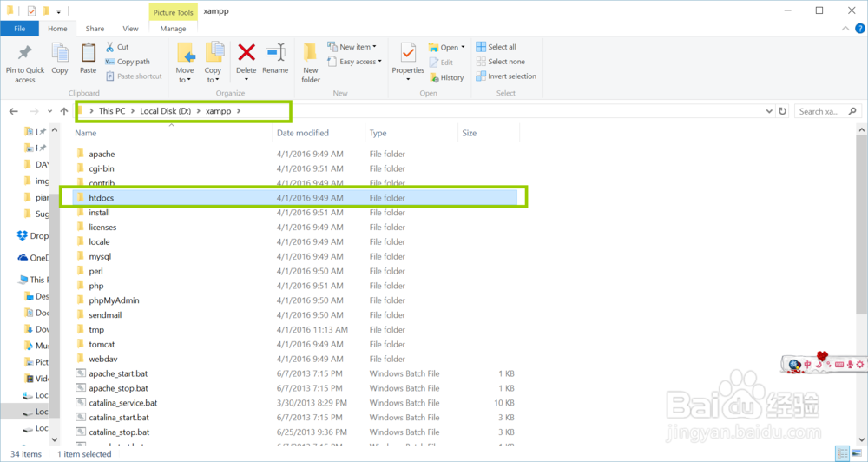Sort by Date modified column
Image resolution: width=868 pixels, height=462 pixels.
tap(303, 133)
